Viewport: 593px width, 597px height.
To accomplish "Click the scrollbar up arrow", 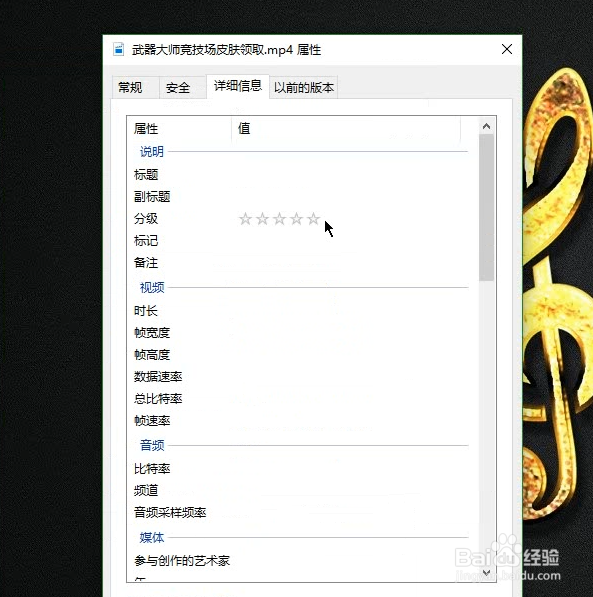I will tap(486, 126).
